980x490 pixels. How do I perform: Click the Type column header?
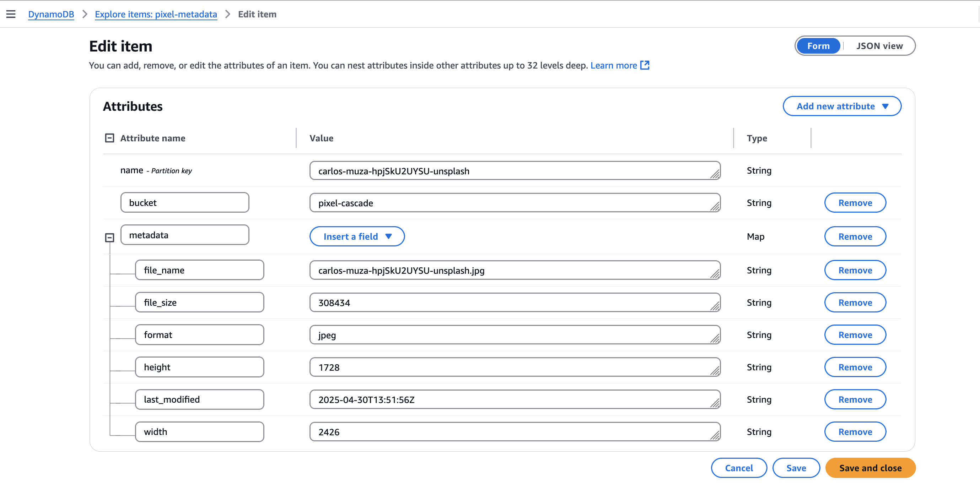pos(757,138)
